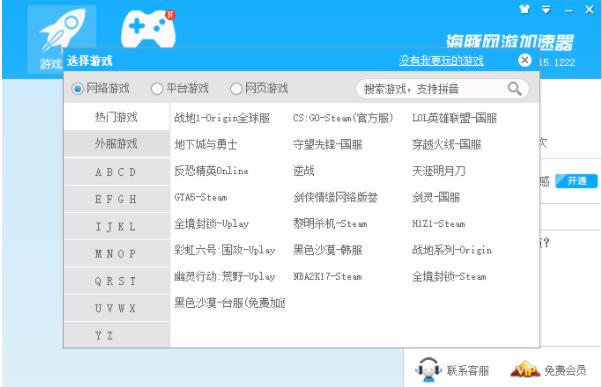The image size is (602, 387).
Task: Choose 战地系列-Origin game
Action: (x=452, y=250)
